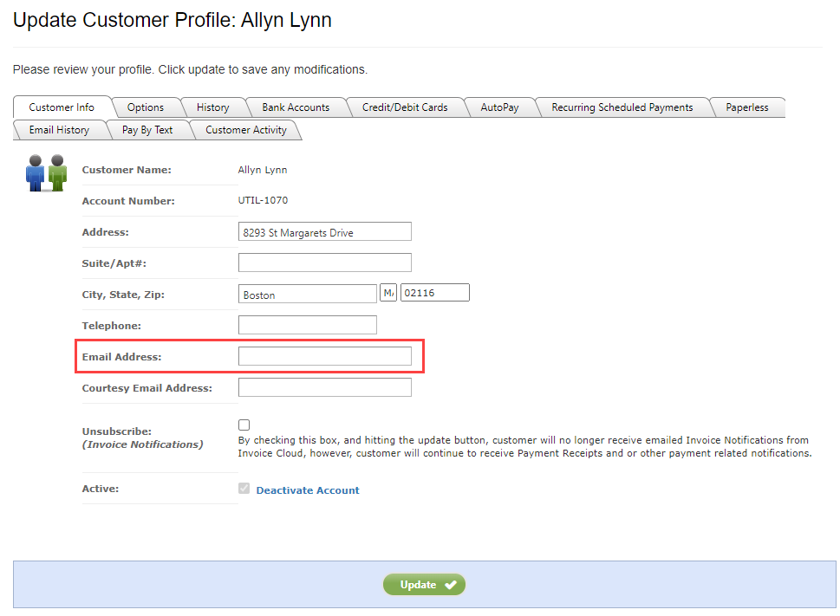The height and width of the screenshot is (616, 840).
Task: Click the Account Number label
Action: click(x=128, y=201)
